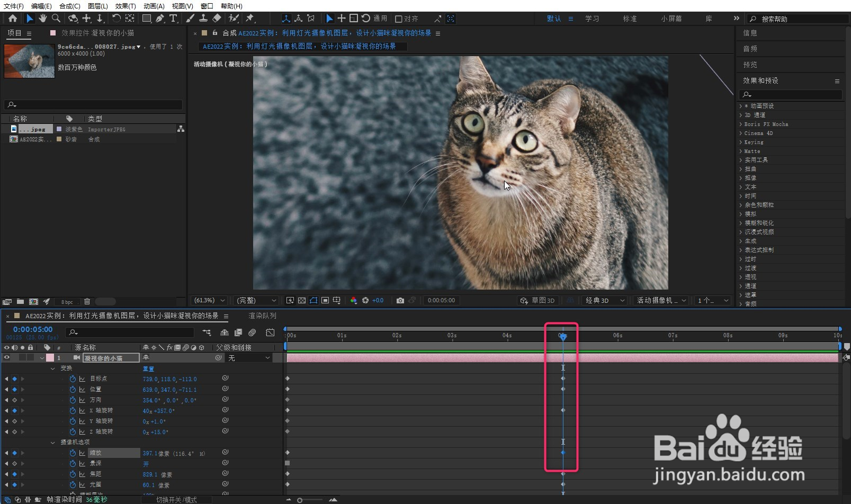Open the Graph Editor in timeline

click(x=270, y=332)
